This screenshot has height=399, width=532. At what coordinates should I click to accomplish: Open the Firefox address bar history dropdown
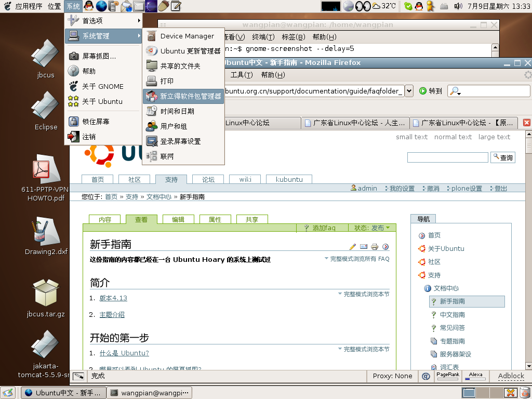pos(409,91)
